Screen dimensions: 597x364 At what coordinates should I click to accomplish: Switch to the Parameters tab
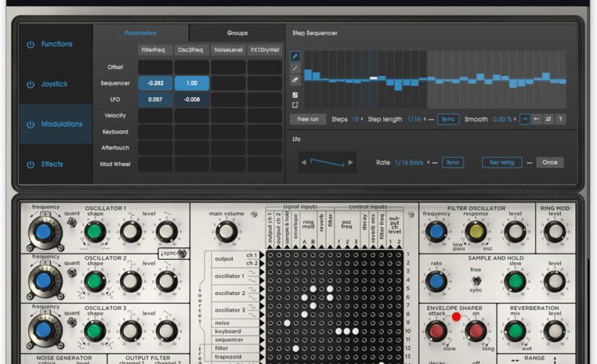click(140, 33)
